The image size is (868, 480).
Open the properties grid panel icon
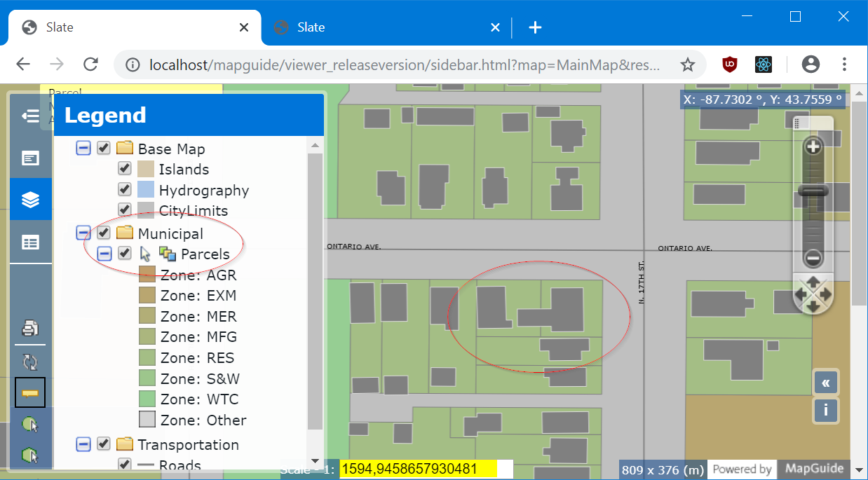[x=30, y=241]
